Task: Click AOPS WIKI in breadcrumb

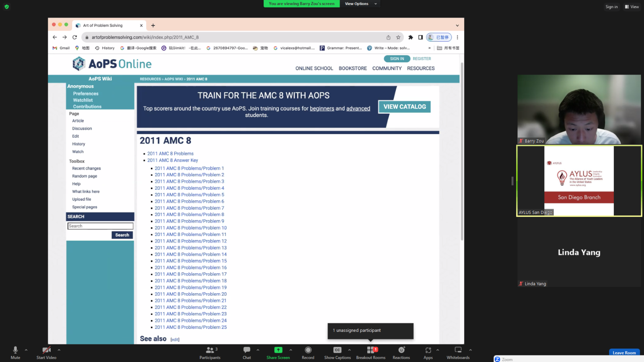Action: [x=174, y=79]
